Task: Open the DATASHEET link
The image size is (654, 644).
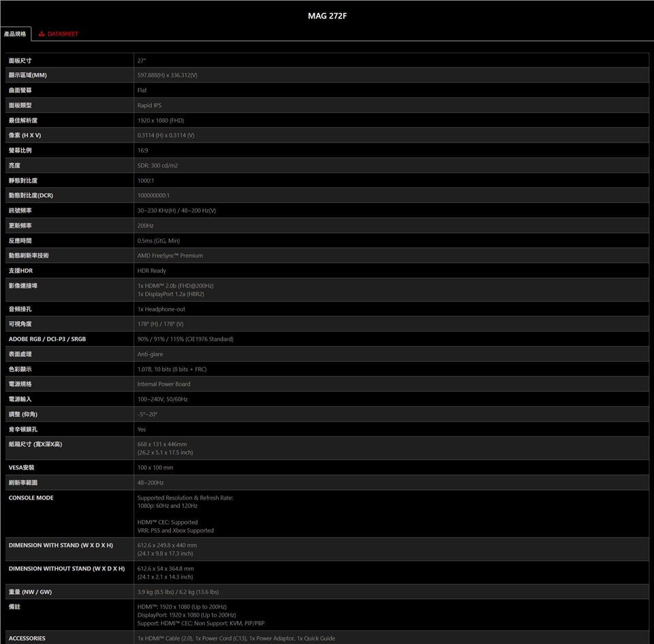Action: (63, 33)
